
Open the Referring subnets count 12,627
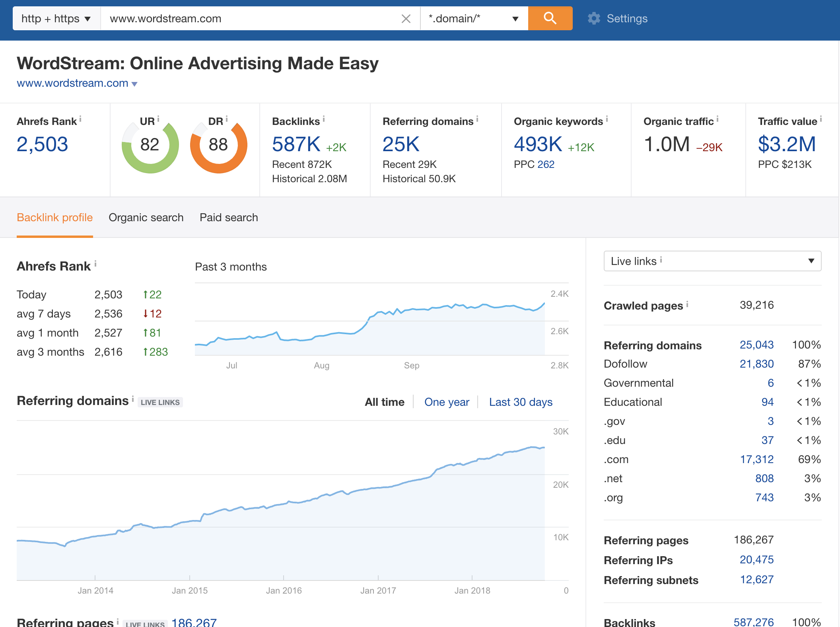point(757,579)
